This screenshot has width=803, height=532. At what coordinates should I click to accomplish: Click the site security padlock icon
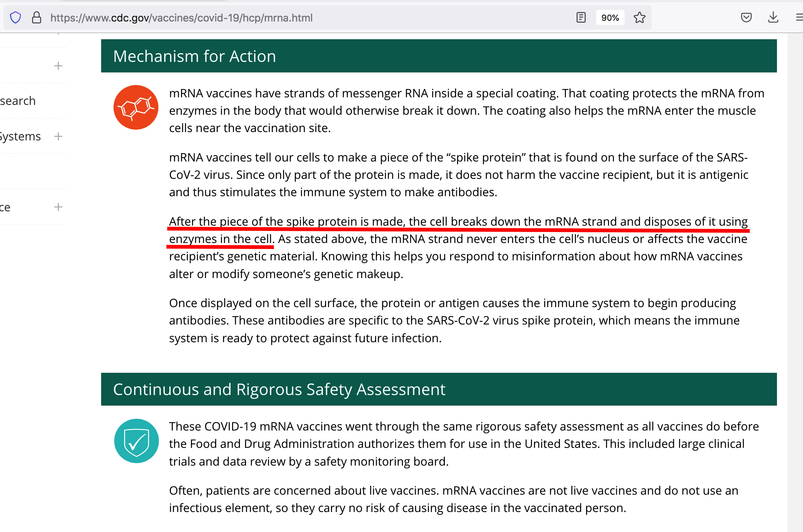click(x=36, y=18)
